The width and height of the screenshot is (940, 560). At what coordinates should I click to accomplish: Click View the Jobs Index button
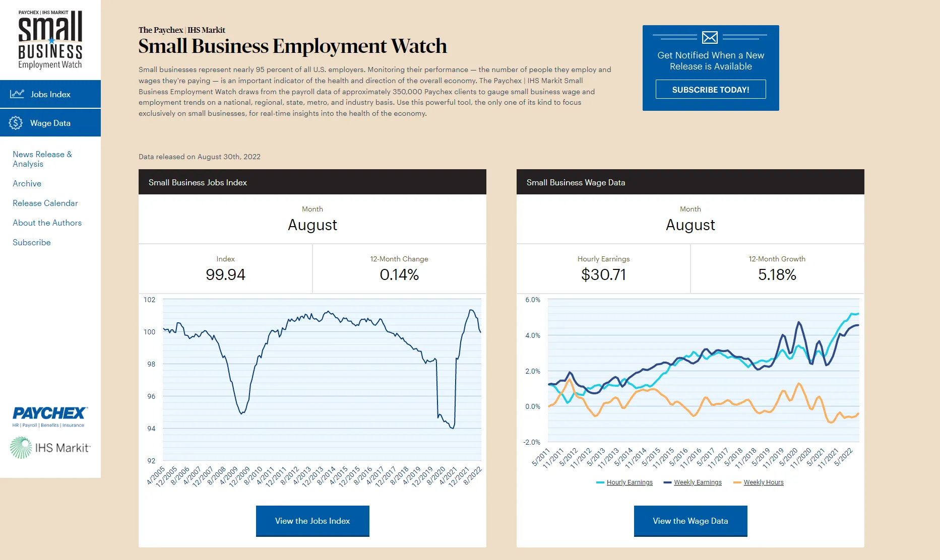312,521
